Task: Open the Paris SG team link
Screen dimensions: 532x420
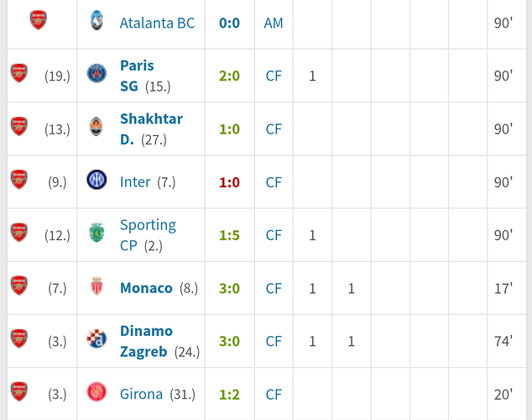Action: [137, 76]
